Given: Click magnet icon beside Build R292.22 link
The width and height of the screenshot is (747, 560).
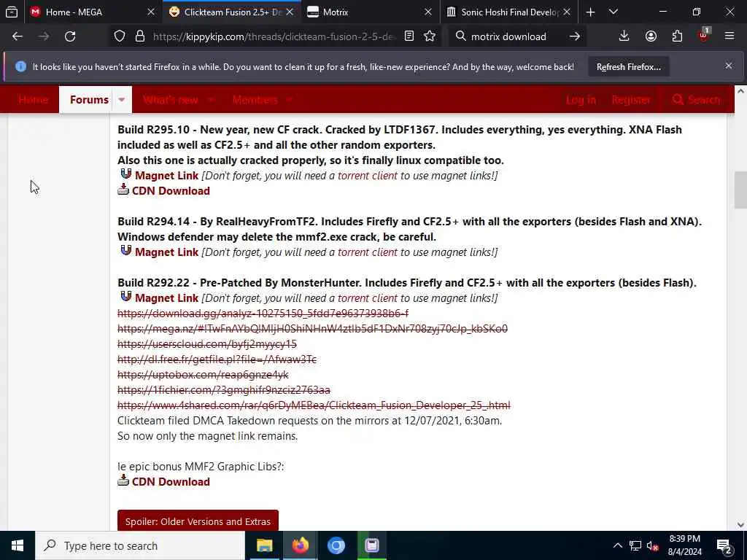Looking at the screenshot, I should [x=125, y=296].
